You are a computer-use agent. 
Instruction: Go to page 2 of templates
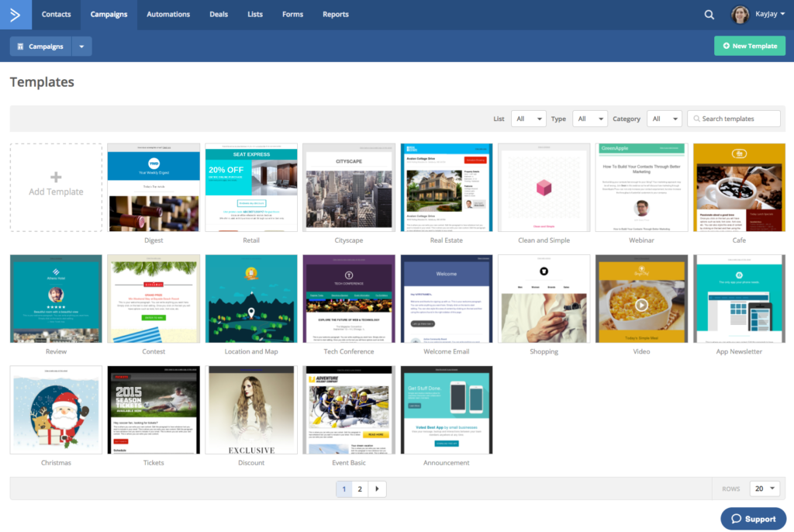coord(360,489)
